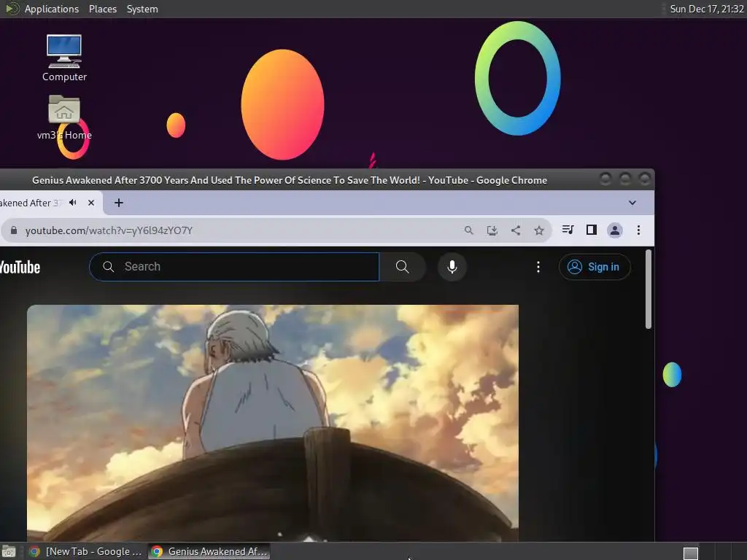This screenshot has width=747, height=560.
Task: Show desktop via bottom-left panel icon
Action: [x=9, y=552]
